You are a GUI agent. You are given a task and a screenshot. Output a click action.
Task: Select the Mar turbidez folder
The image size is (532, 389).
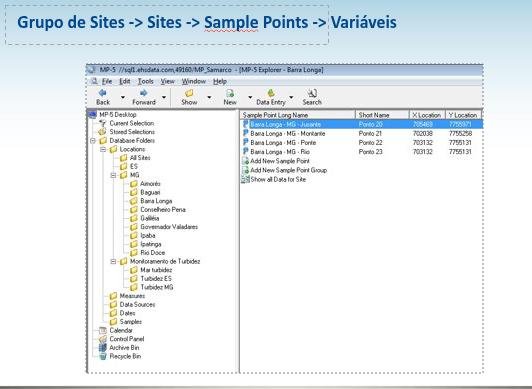pos(156,270)
